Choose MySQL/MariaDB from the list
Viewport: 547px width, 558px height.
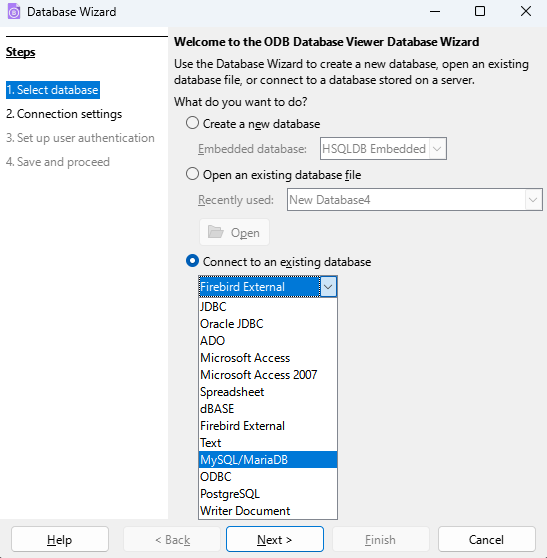click(x=268, y=459)
